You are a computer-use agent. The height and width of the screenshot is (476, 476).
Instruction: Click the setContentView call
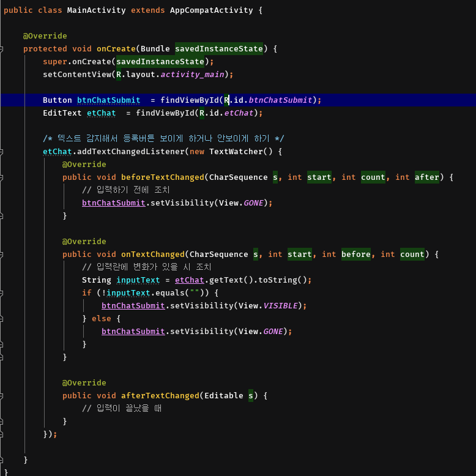77,75
